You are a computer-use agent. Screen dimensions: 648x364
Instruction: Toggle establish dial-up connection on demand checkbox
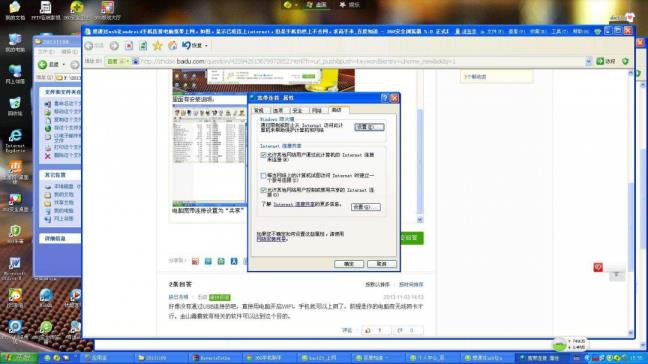point(263,176)
